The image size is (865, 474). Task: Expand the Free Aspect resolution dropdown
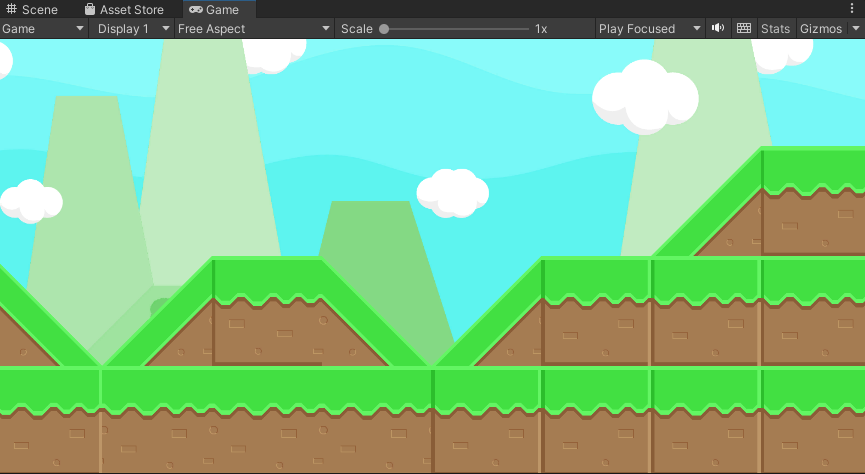pyautogui.click(x=254, y=29)
